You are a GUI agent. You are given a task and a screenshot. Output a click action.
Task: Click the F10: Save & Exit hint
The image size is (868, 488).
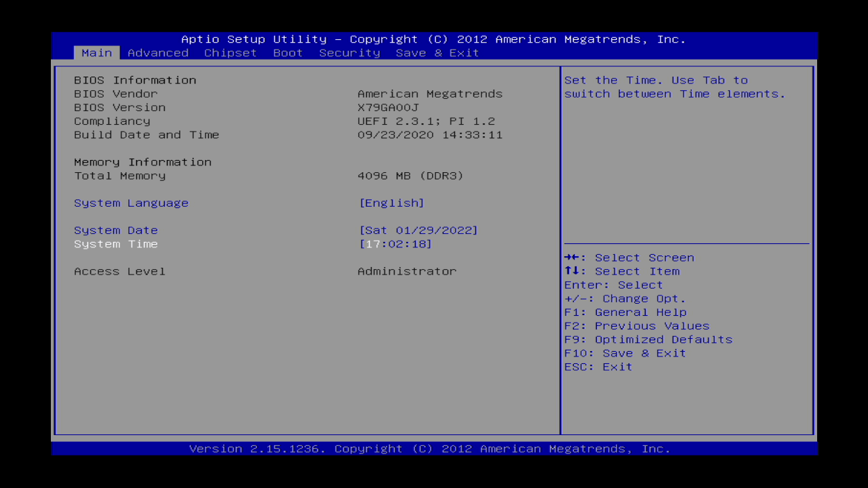point(625,353)
